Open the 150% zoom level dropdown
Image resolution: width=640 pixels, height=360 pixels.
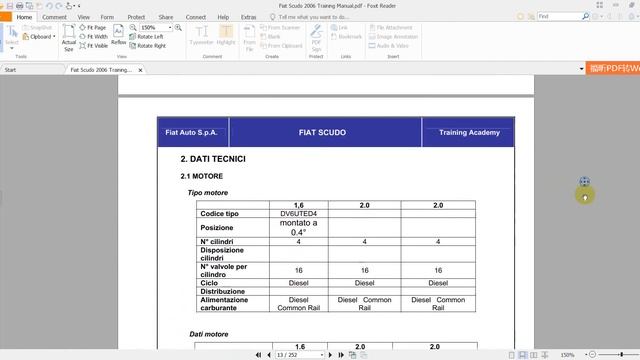(170, 28)
